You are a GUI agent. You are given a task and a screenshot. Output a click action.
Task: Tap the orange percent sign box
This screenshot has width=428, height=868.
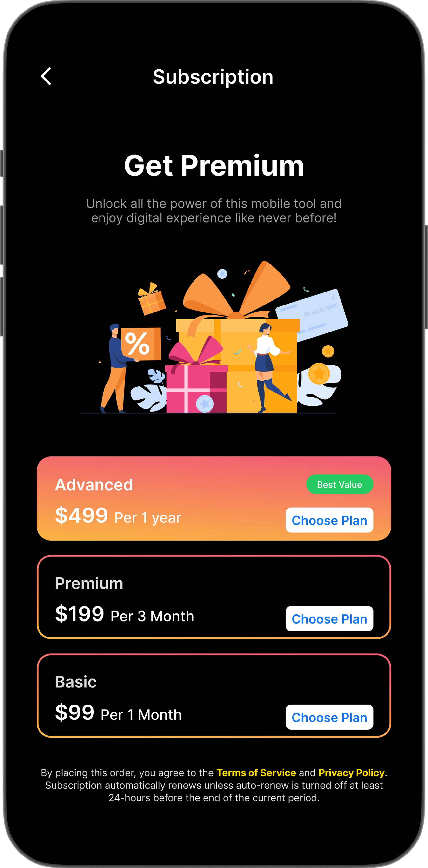[x=141, y=344]
